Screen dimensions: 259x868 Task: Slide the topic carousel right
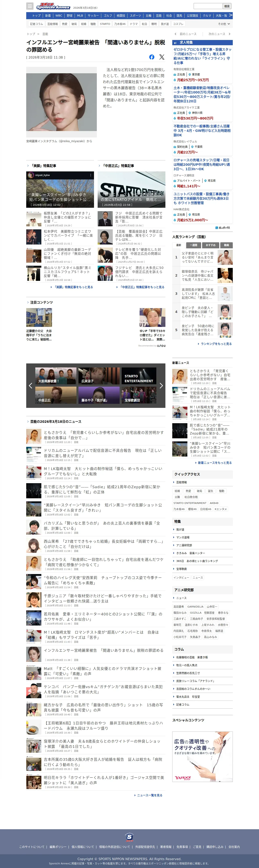161,385
